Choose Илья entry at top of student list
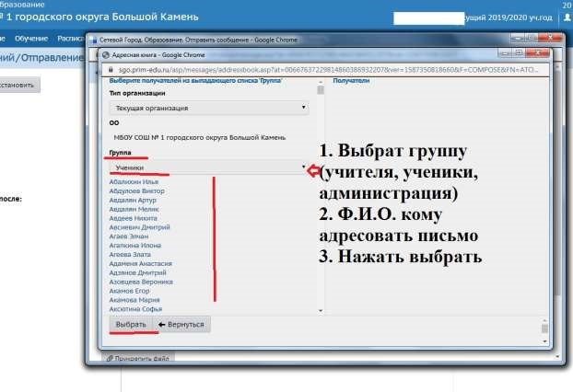Screen dimensions: 573x392 [x=134, y=182]
